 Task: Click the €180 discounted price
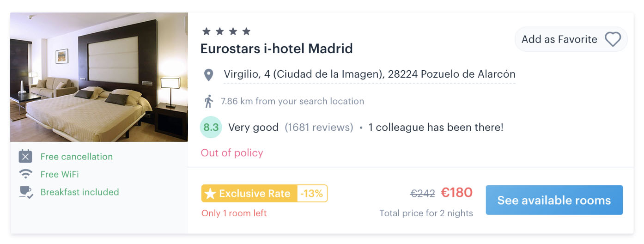456,193
